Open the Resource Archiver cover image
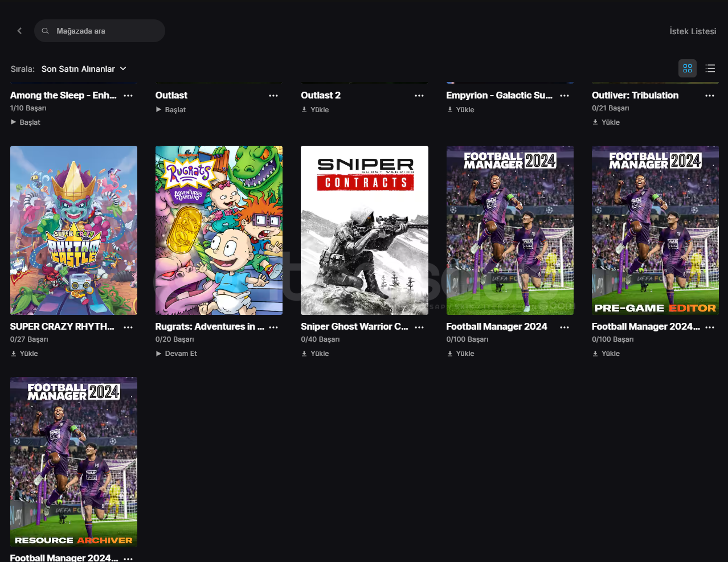 tap(73, 462)
